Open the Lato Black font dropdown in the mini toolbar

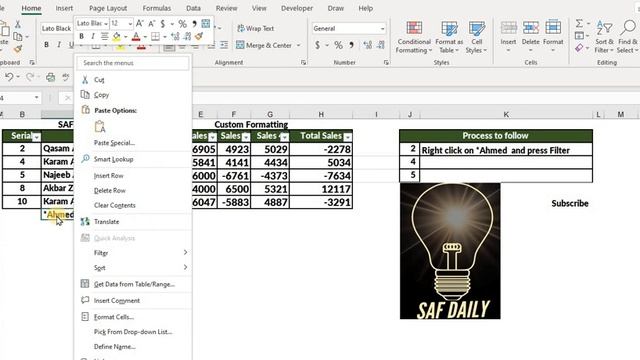pyautogui.click(x=106, y=24)
